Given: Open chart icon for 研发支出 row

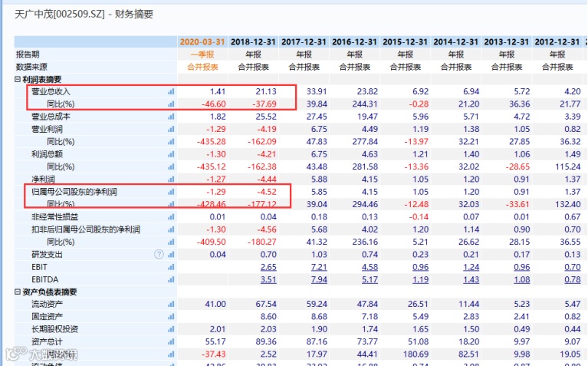Looking at the screenshot, I should click(x=171, y=255).
